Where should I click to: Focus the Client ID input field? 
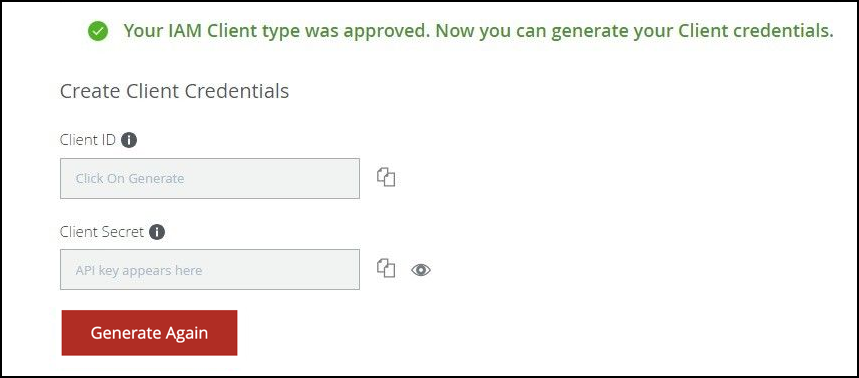click(x=210, y=179)
